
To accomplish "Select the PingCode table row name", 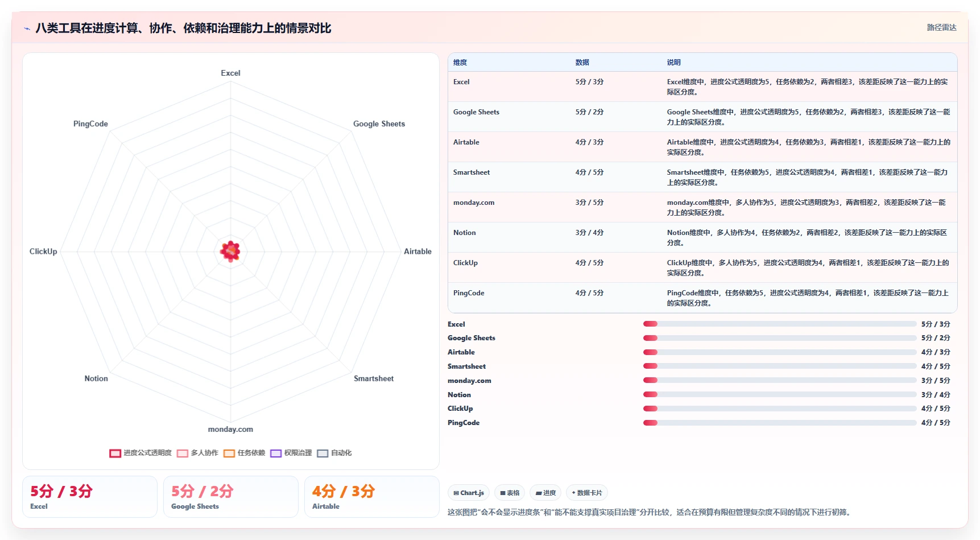I will (x=469, y=293).
